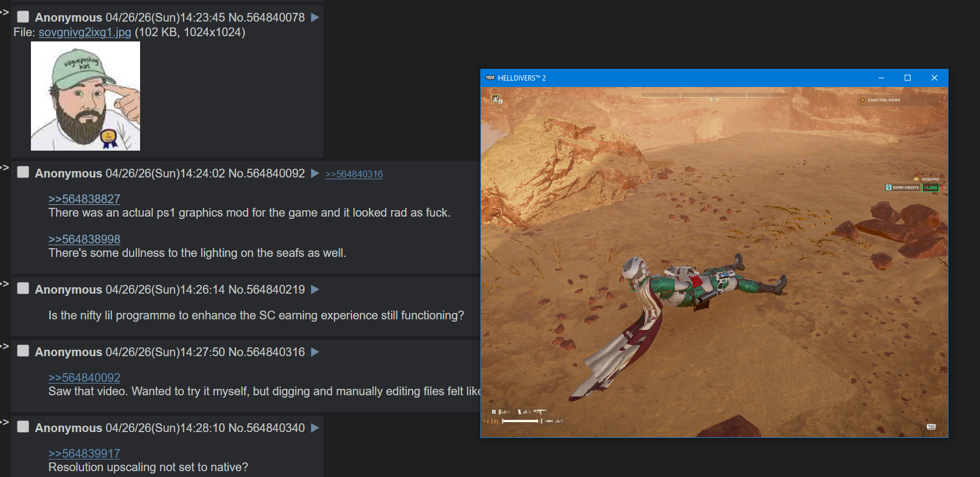This screenshot has height=477, width=980.
Task: Click the stamina bar in the HUD
Action: pos(521,421)
